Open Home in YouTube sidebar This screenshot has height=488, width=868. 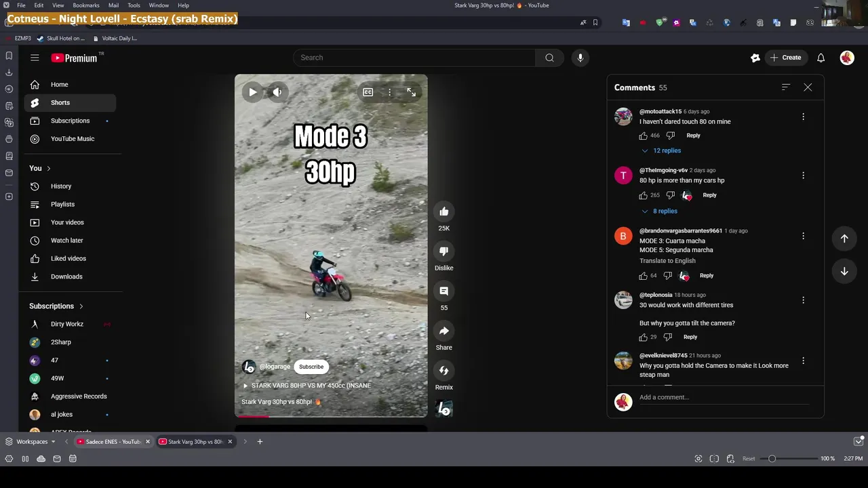click(71, 85)
